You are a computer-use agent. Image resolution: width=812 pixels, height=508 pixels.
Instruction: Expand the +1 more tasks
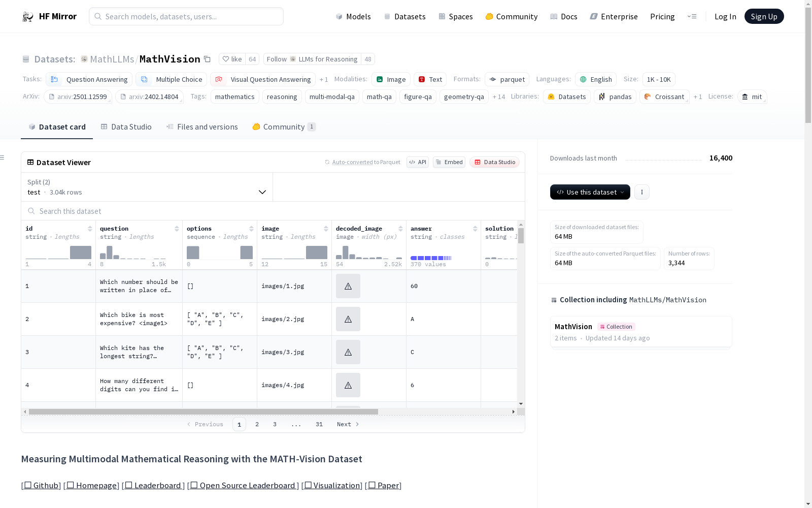click(324, 79)
